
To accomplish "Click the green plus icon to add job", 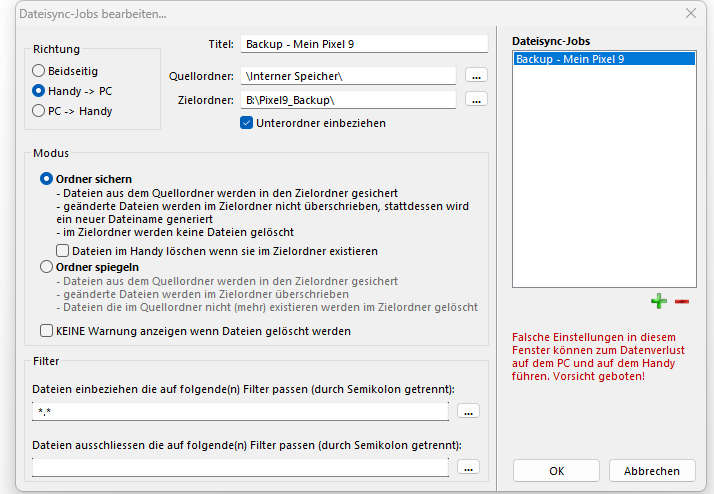I will [658, 300].
